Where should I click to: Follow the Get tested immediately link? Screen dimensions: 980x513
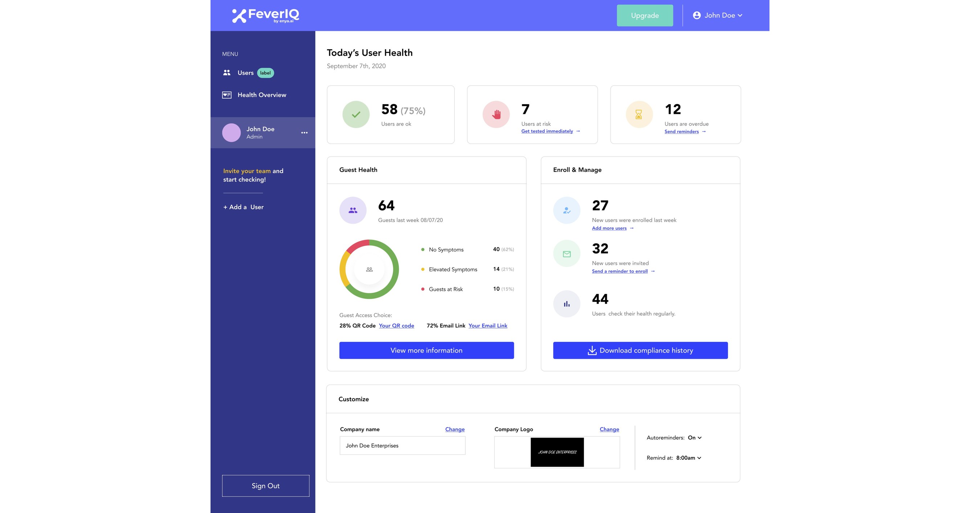(x=547, y=131)
